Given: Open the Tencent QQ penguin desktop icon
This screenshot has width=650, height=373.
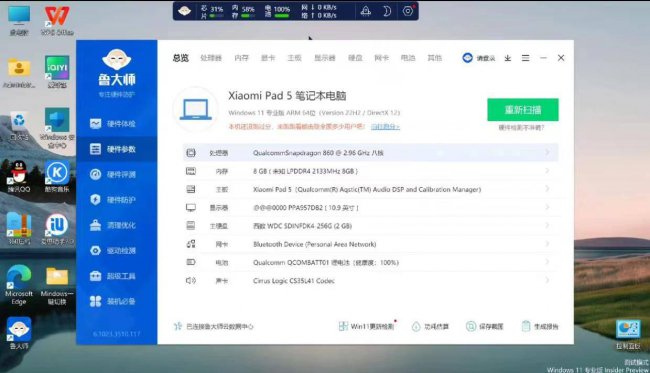Looking at the screenshot, I should coord(19,177).
